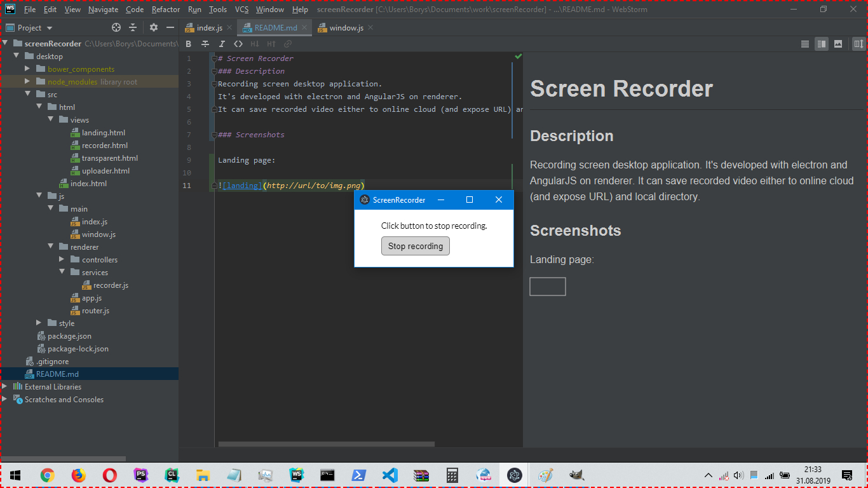Screen dimensions: 868x488
Task: Toggle italic markdown formatting
Action: pyautogui.click(x=222, y=44)
